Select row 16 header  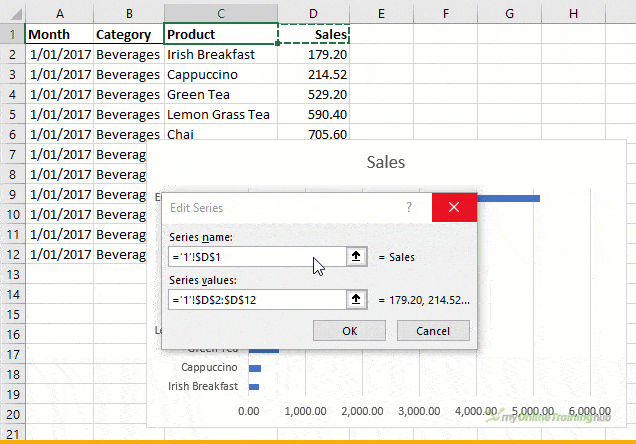tap(13, 335)
